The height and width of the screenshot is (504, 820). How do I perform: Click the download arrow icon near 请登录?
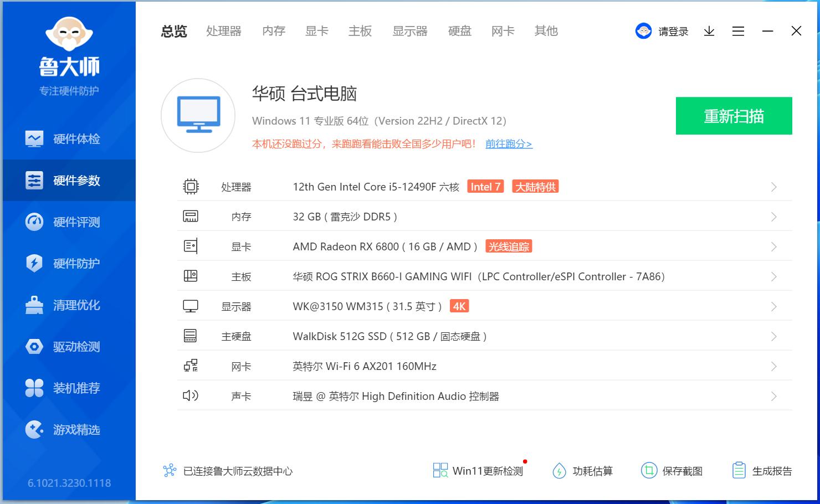coord(709,31)
